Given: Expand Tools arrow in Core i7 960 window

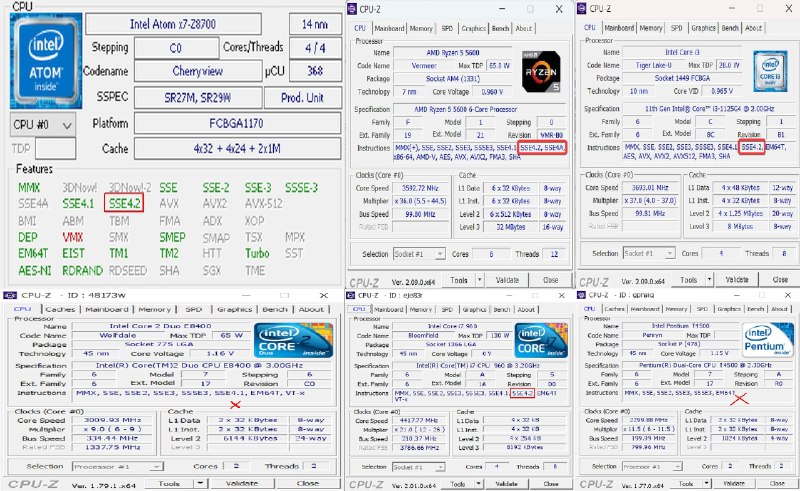Looking at the screenshot, I should click(x=479, y=484).
